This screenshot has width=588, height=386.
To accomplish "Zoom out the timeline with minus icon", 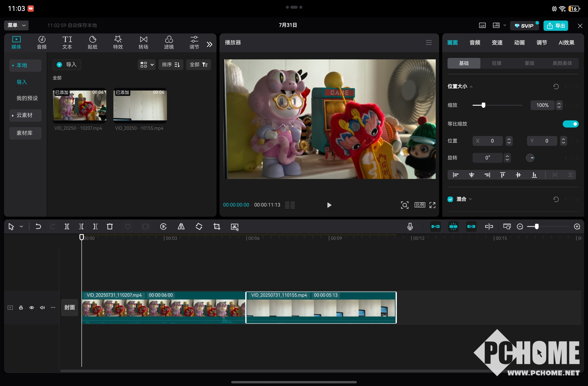I will (x=520, y=226).
